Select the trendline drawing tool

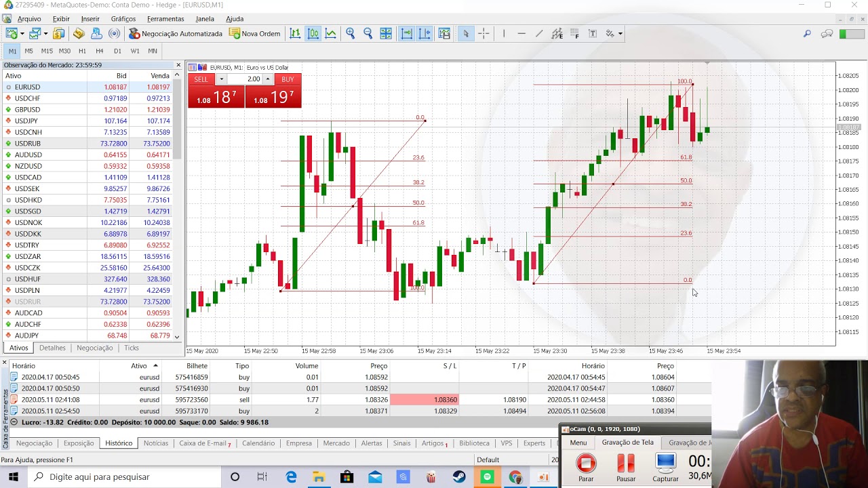(539, 33)
